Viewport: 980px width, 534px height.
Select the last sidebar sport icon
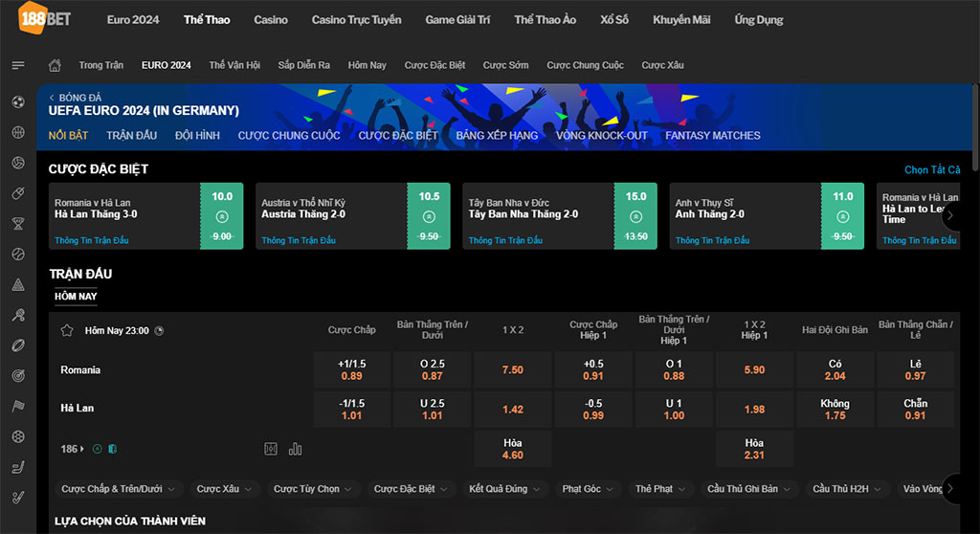point(18,498)
